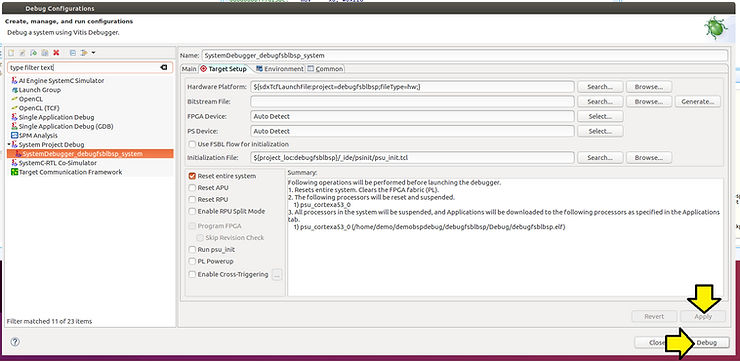Click the empty Bitstream File field
This screenshot has height=362, width=740.
[412, 101]
